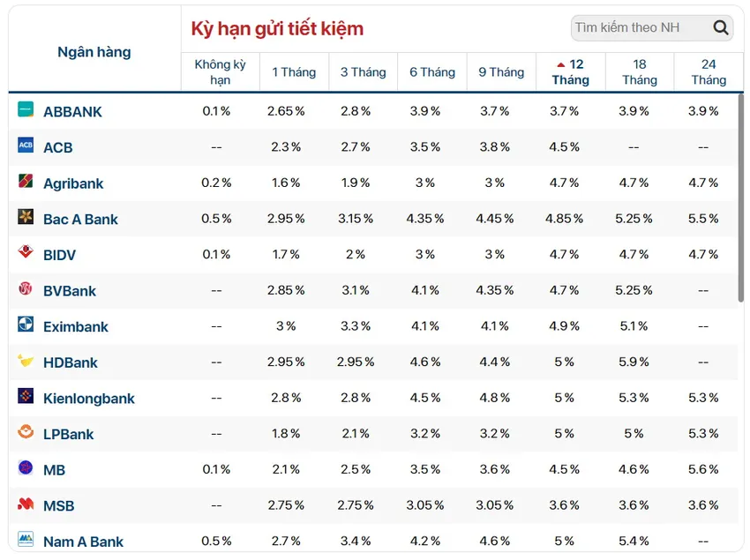Open the Bac A Bank link
The image size is (750, 560).
[x=80, y=219]
